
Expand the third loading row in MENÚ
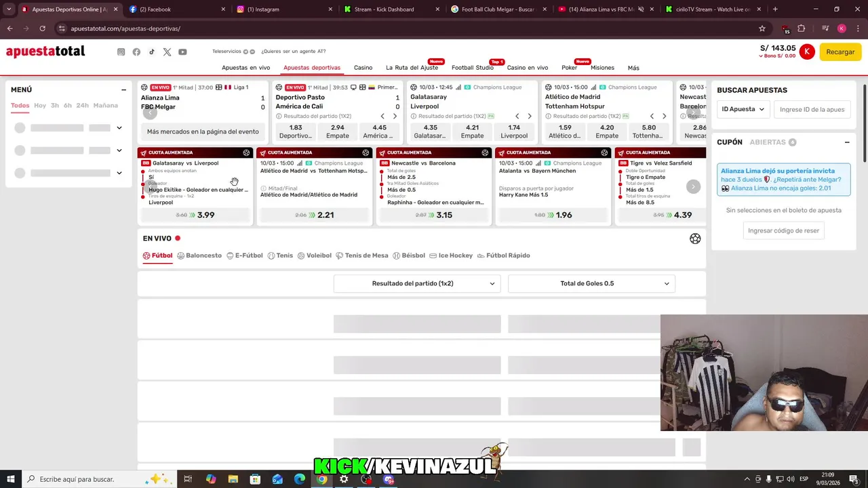(119, 173)
